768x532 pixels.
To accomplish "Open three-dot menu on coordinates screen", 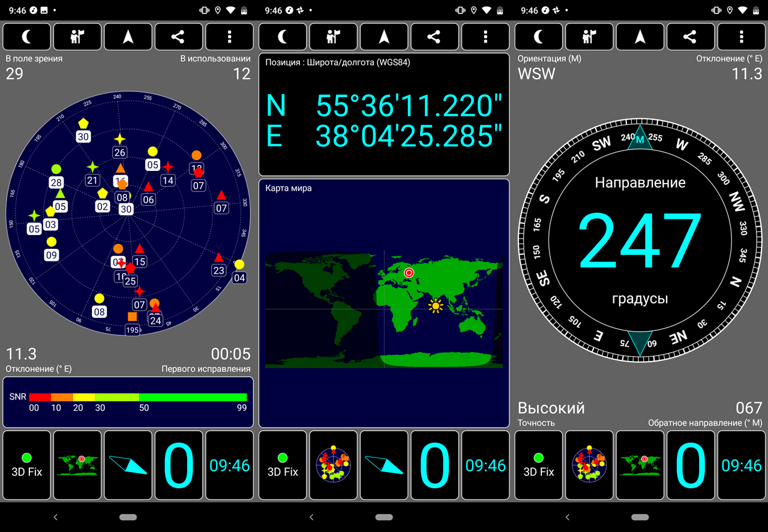I will 485,37.
